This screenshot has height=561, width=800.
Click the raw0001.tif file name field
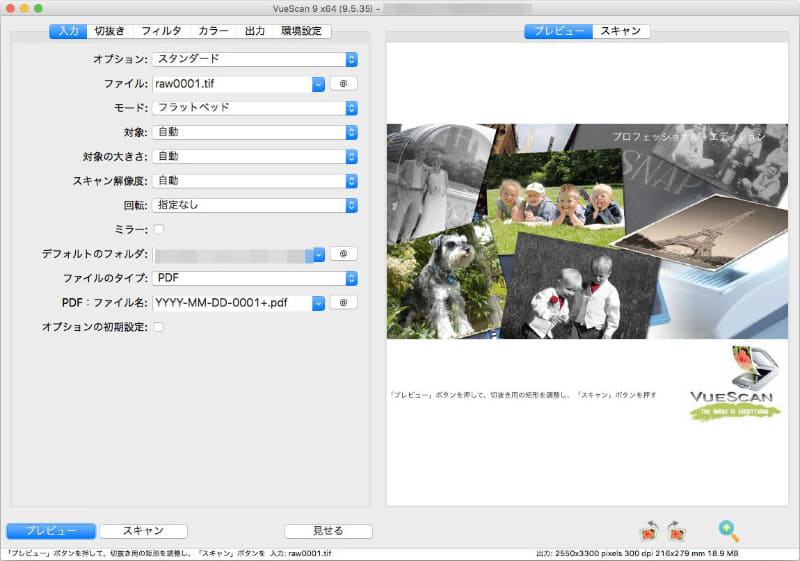(x=232, y=84)
